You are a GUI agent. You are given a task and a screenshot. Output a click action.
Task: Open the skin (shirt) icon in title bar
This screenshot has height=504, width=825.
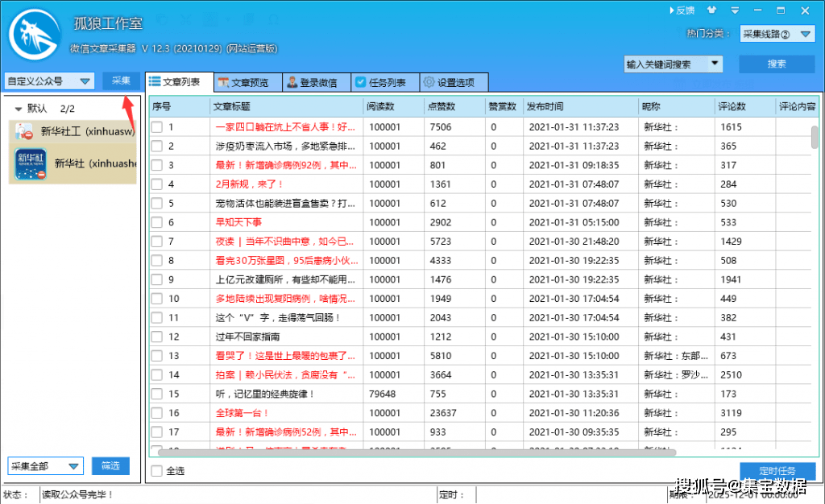[711, 10]
